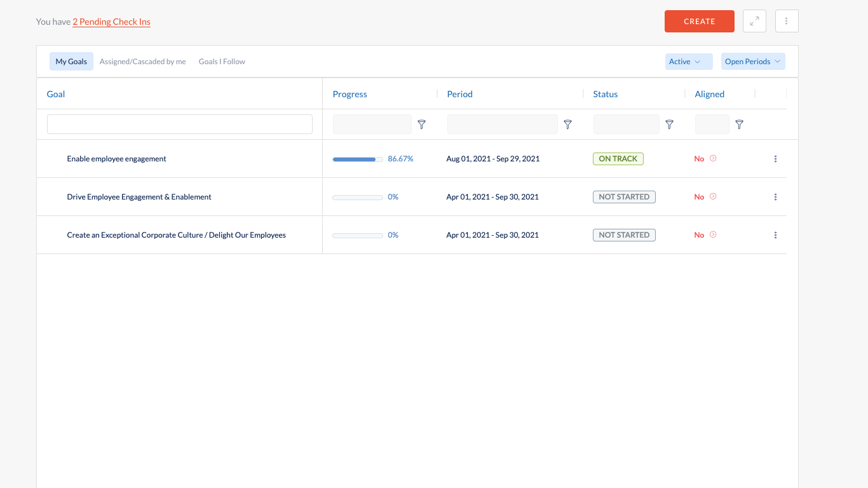Click the Status column filter icon

[x=669, y=125]
